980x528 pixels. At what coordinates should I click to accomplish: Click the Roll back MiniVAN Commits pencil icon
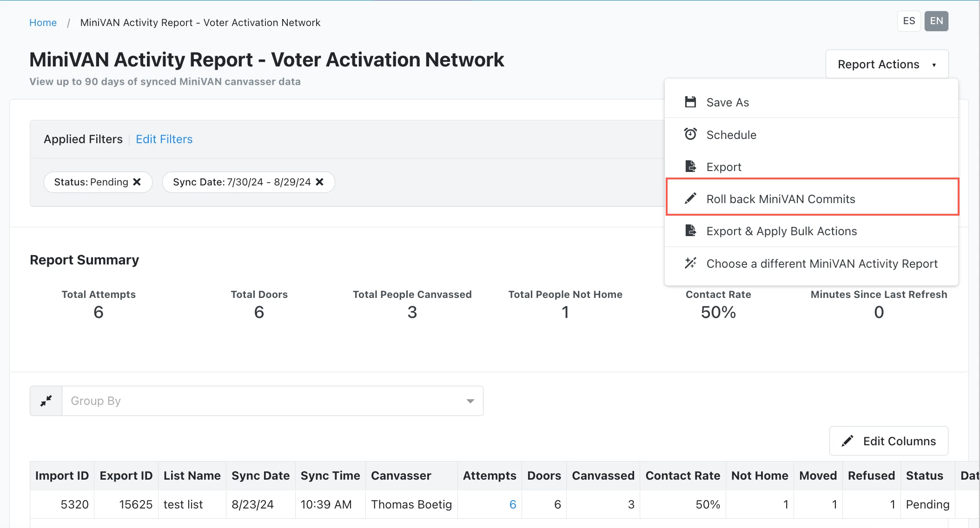[x=690, y=198]
